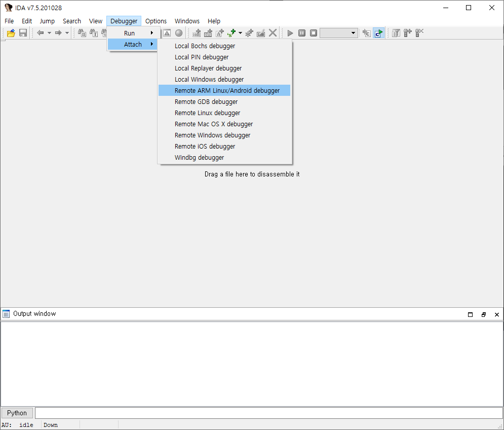Click the X undefine toolbar icon
The height and width of the screenshot is (430, 504).
coord(273,33)
